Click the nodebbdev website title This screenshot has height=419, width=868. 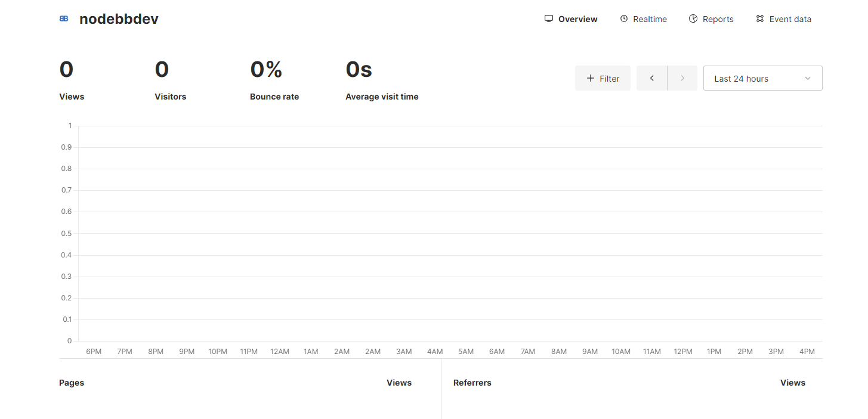click(x=119, y=19)
